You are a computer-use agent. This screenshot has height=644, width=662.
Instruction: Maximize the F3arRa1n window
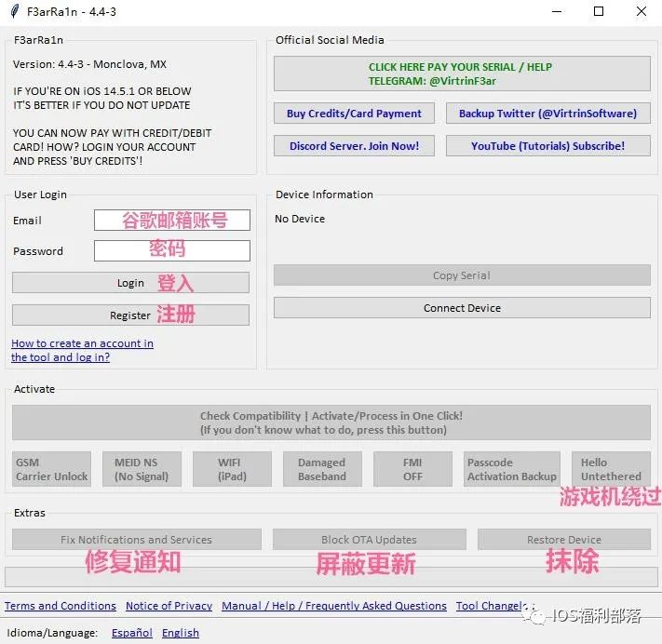[599, 11]
